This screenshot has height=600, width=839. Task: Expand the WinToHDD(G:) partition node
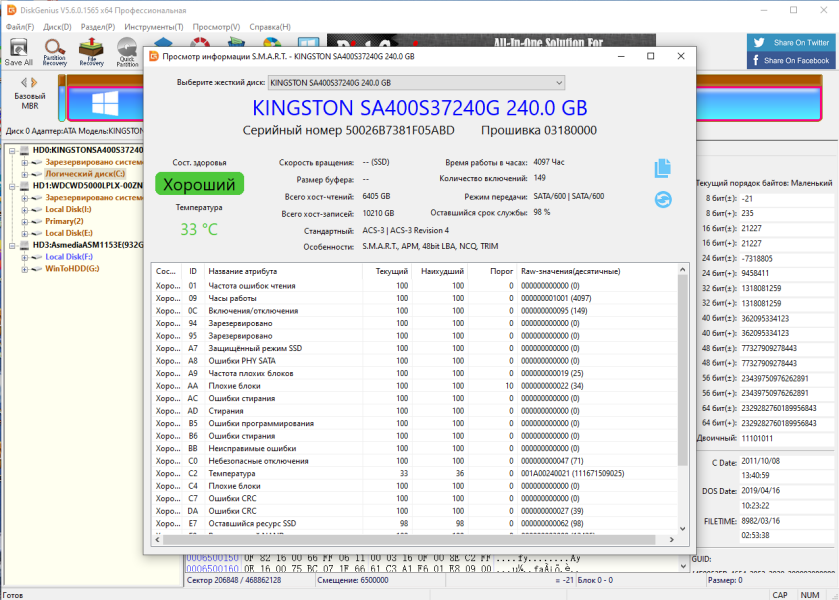coord(25,269)
